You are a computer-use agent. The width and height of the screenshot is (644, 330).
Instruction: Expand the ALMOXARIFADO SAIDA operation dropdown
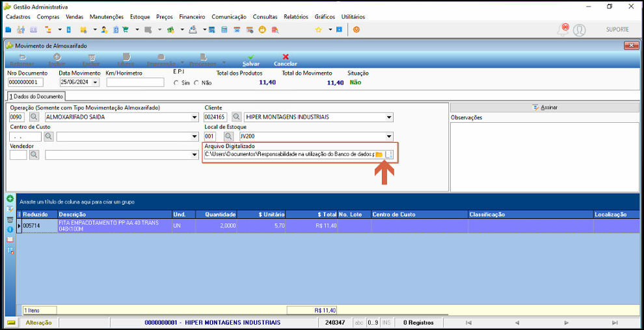click(195, 117)
